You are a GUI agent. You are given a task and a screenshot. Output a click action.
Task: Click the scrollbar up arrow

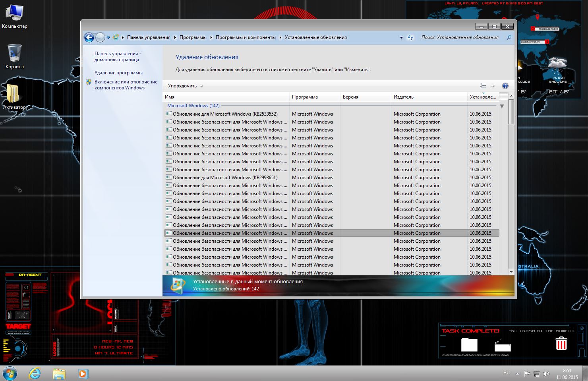[x=511, y=96]
